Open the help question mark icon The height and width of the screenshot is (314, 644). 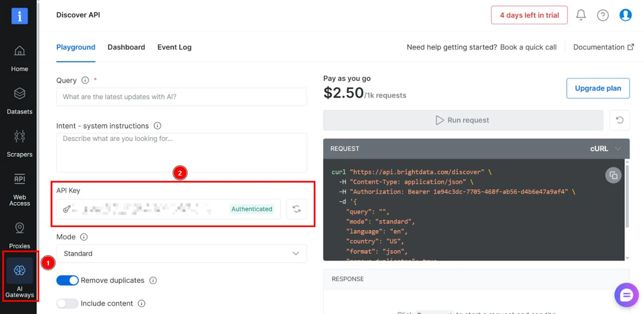coord(603,15)
